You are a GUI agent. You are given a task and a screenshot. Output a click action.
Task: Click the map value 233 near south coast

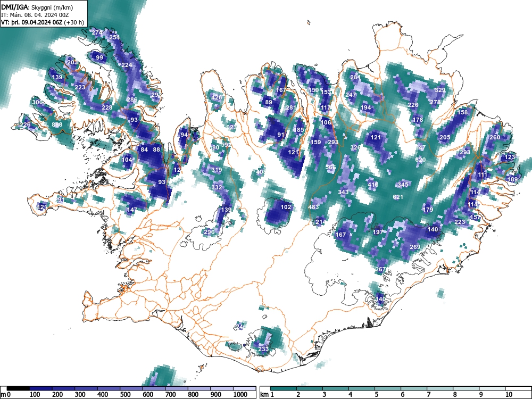264,349
